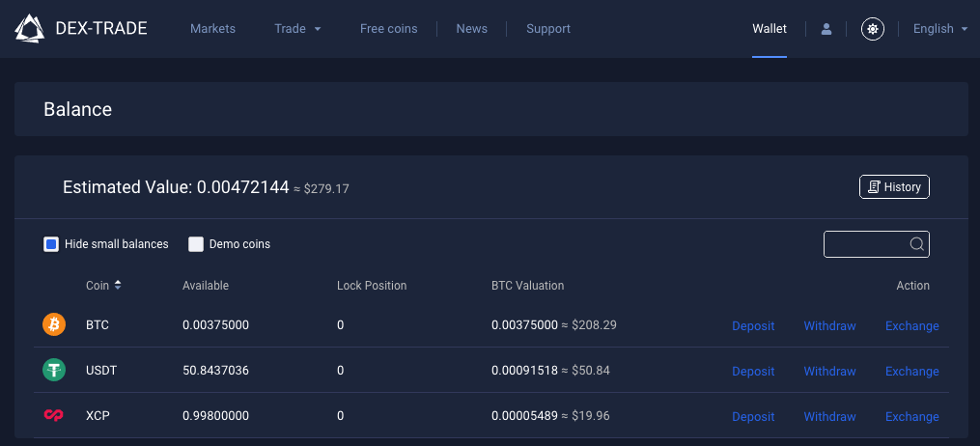Open Free coins page

(x=389, y=29)
